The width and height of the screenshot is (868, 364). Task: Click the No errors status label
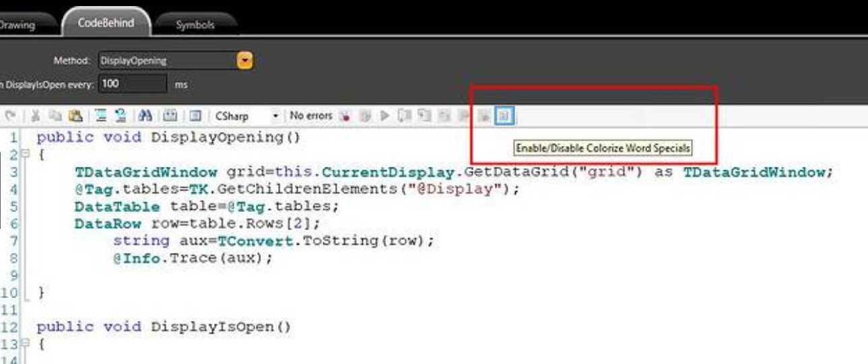coord(310,116)
